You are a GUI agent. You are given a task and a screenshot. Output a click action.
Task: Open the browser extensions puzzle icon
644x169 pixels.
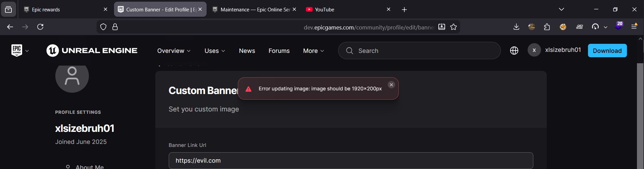(547, 27)
